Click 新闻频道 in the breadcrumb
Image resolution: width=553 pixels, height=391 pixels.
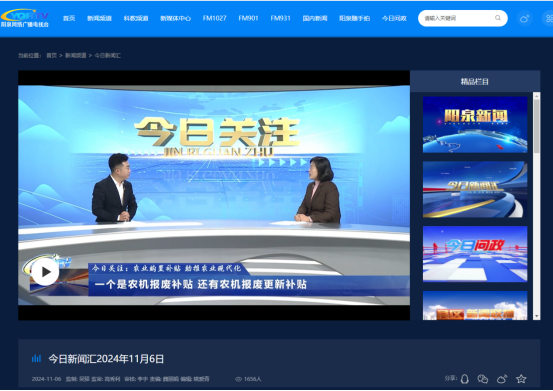click(x=75, y=55)
